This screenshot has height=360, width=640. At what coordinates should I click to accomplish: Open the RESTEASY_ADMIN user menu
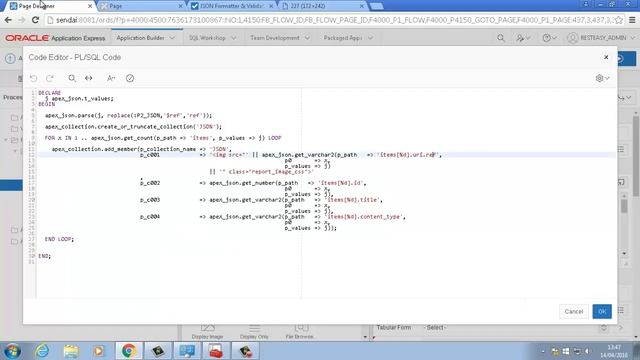pyautogui.click(x=602, y=38)
